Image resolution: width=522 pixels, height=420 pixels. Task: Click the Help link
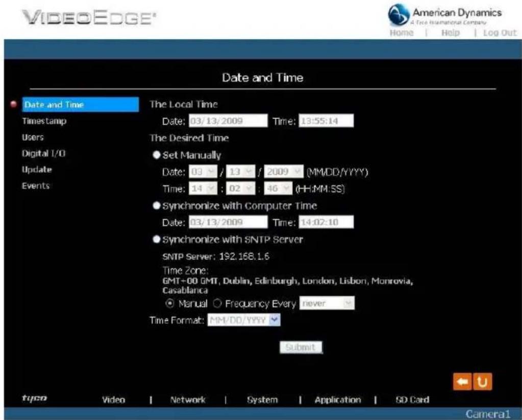click(x=451, y=33)
